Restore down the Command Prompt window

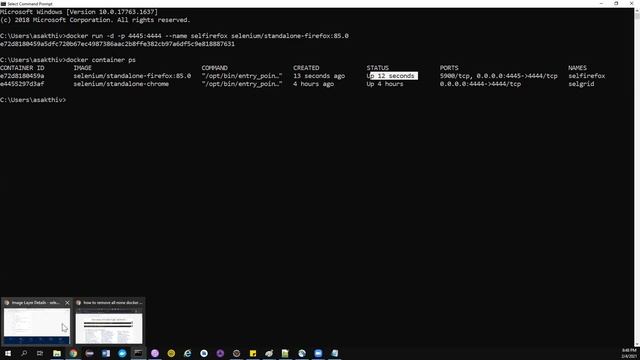(x=616, y=3)
